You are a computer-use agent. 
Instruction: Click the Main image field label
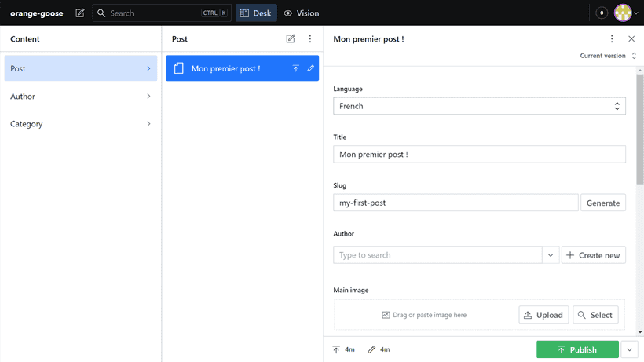pyautogui.click(x=351, y=290)
